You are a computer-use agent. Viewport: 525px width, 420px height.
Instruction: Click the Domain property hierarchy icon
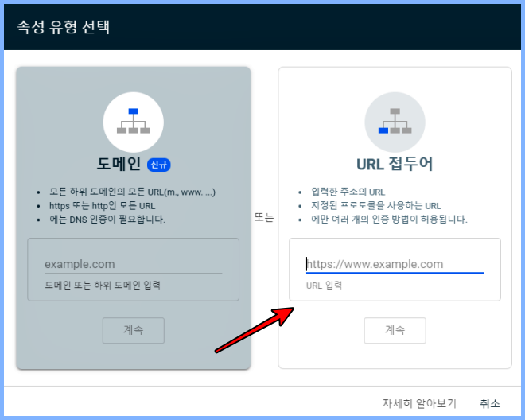click(134, 122)
